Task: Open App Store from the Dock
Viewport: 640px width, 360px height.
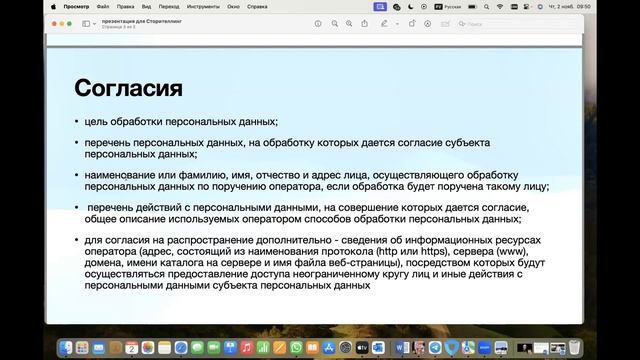Action: pos(329,348)
